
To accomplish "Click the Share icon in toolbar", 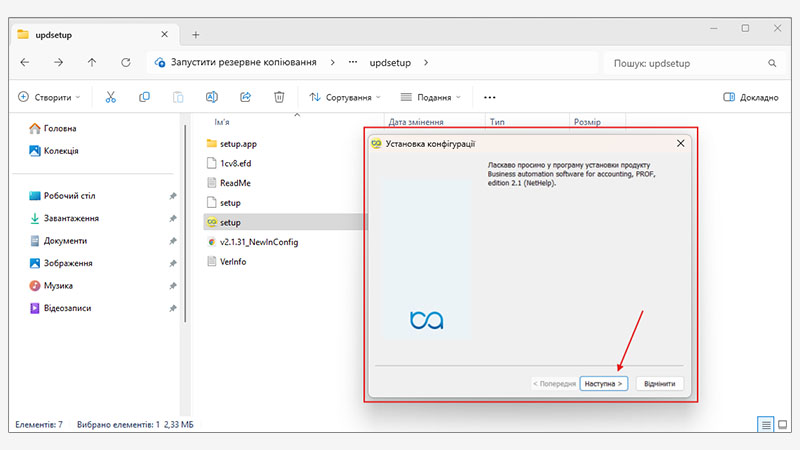I will 246,97.
